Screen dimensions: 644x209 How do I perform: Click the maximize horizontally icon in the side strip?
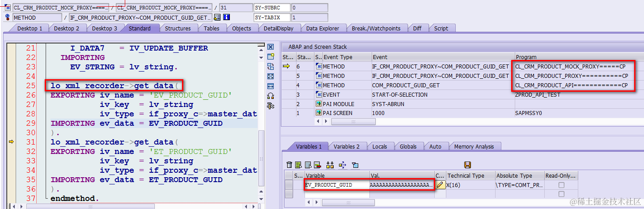coord(271,86)
